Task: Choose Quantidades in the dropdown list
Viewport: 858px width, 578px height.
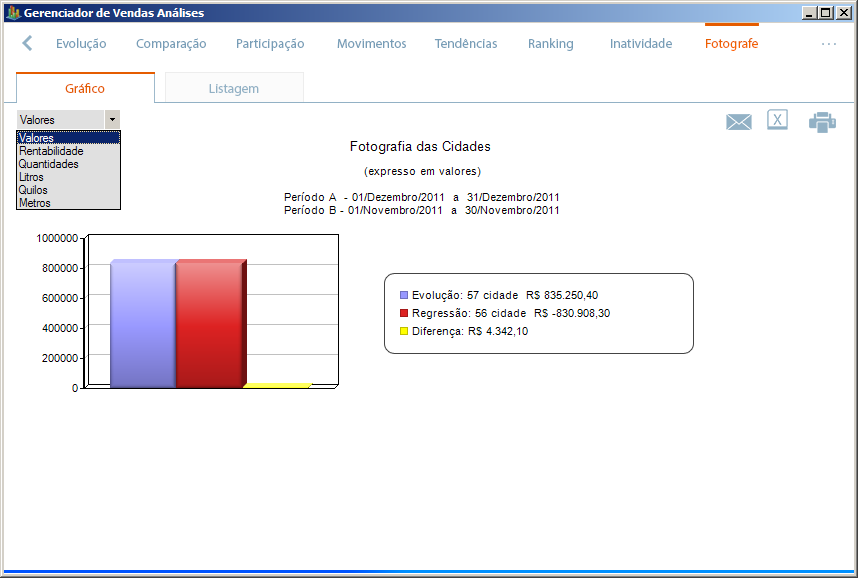Action: pyautogui.click(x=48, y=164)
